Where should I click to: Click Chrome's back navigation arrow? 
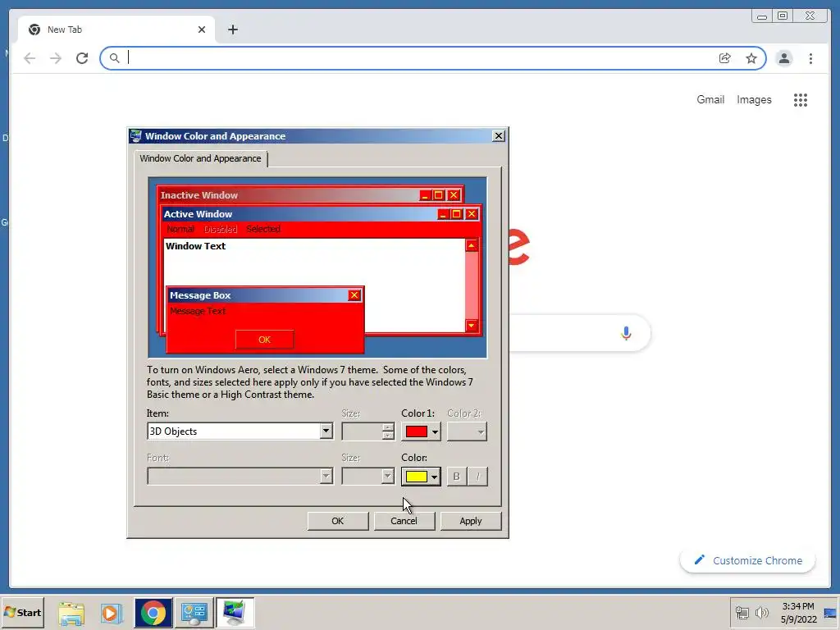(30, 58)
